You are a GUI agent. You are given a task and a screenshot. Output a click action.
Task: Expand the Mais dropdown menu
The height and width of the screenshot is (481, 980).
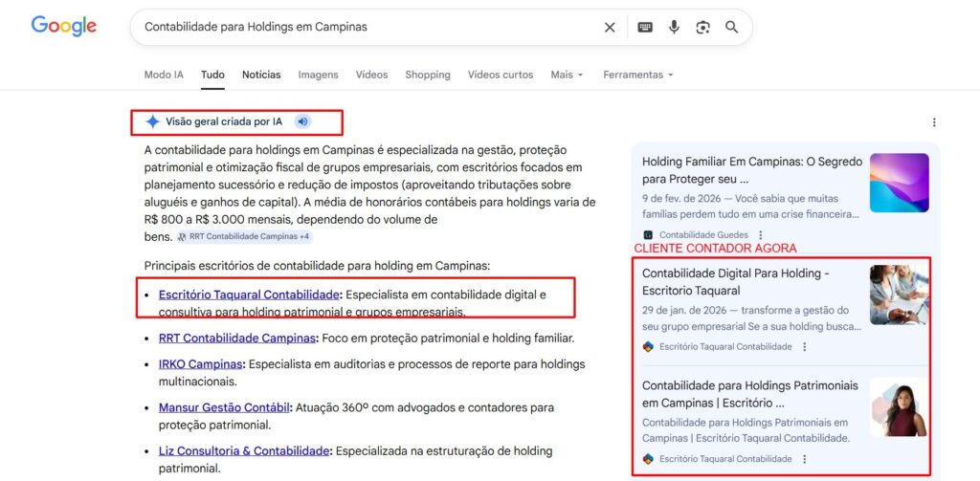tap(567, 75)
